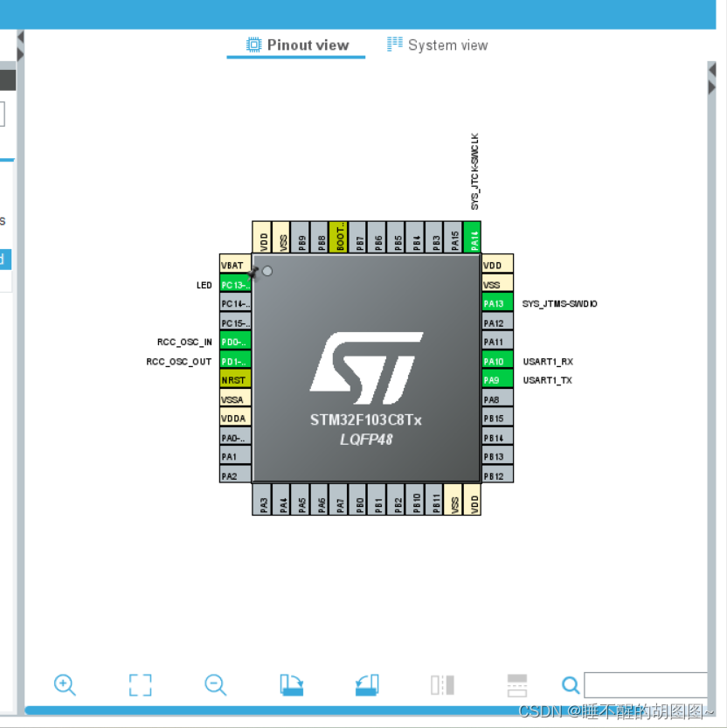This screenshot has width=727, height=728.
Task: Select the PB13 pin
Action: [x=497, y=456]
